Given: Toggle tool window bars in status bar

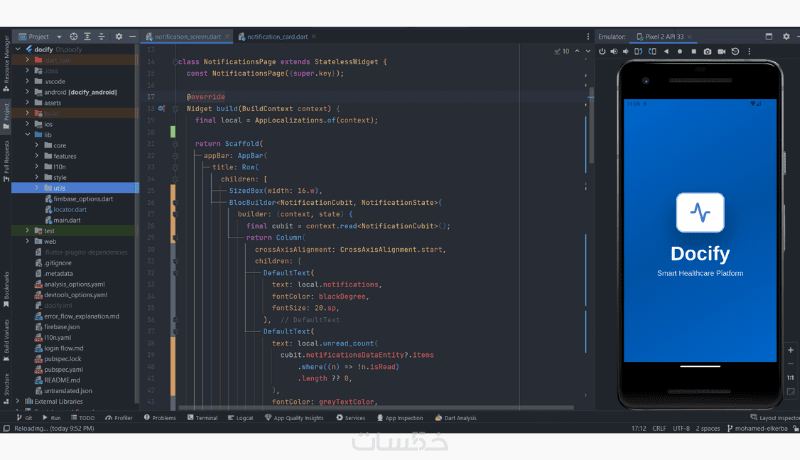Looking at the screenshot, I should [6, 428].
